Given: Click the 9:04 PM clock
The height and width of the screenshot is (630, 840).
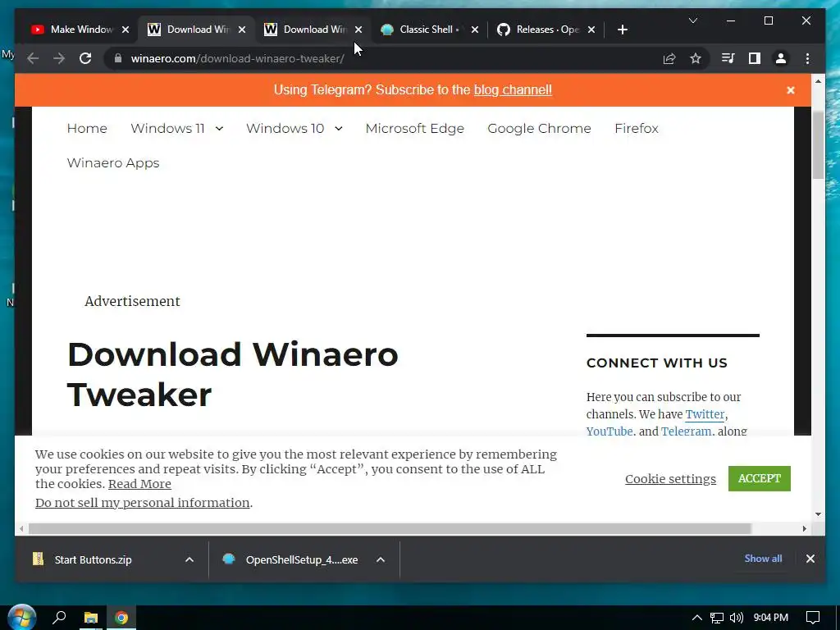Looking at the screenshot, I should click(x=771, y=618).
